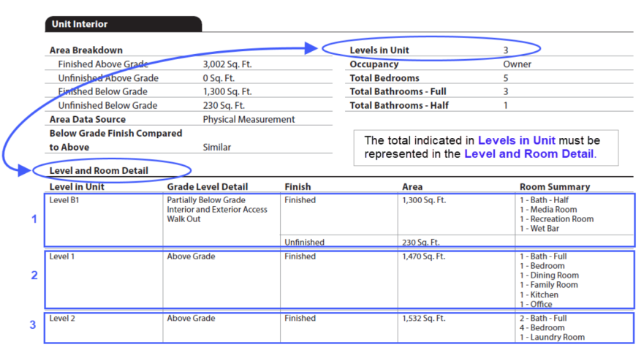Click the Grade Level Detail column header
The width and height of the screenshot is (644, 350).
coord(208,187)
